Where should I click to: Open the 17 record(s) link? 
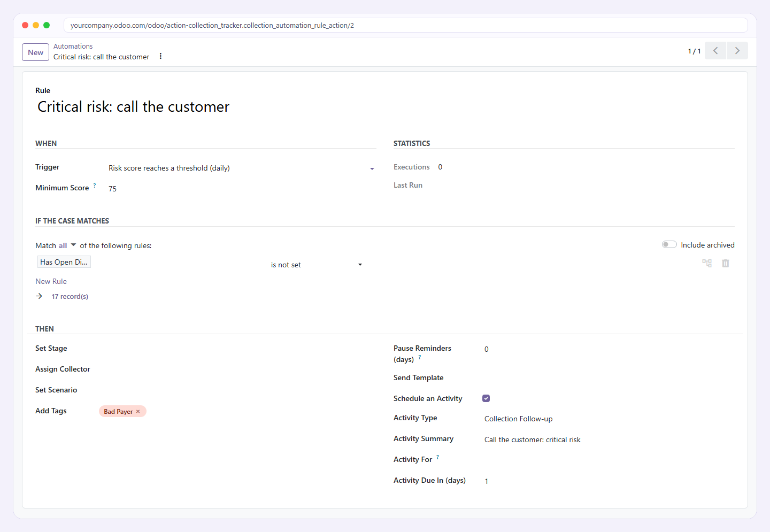pos(70,296)
